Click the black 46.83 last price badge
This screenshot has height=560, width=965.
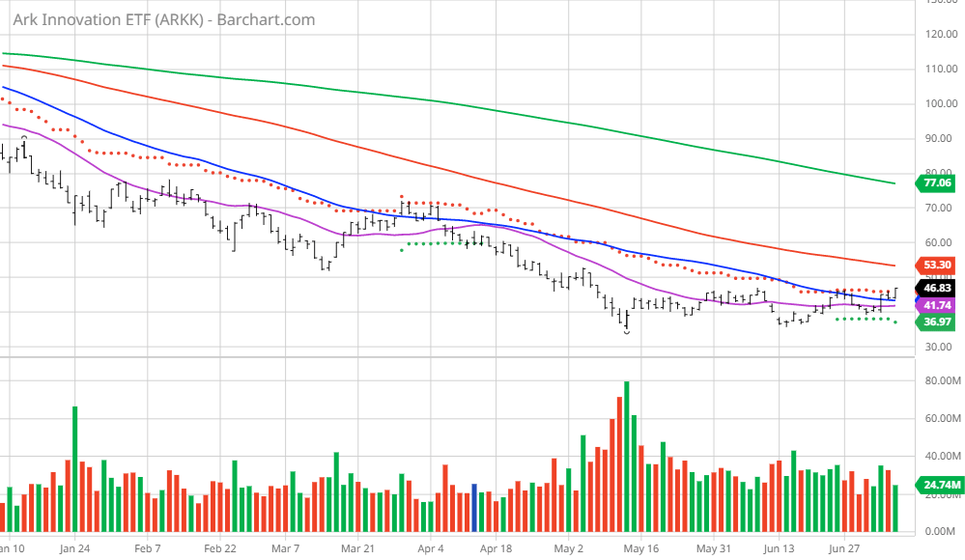(x=936, y=288)
